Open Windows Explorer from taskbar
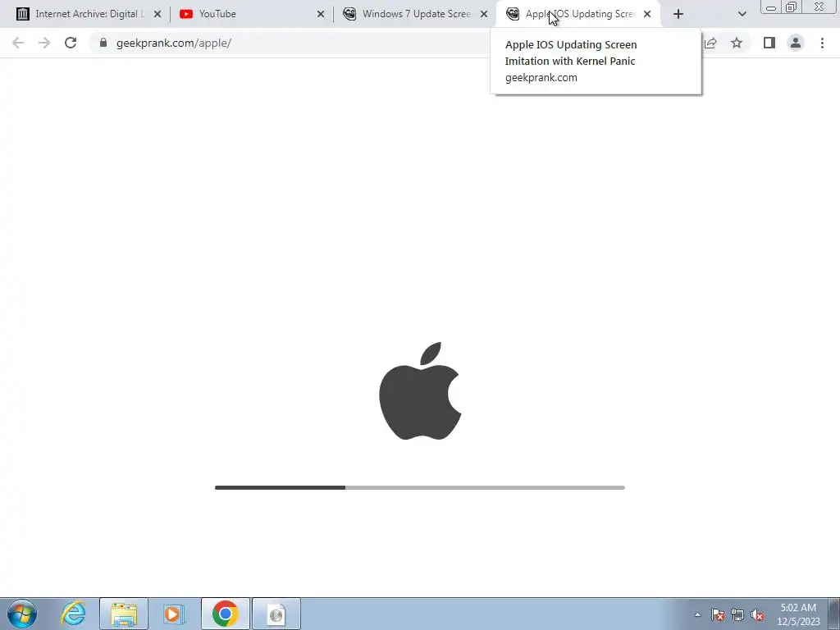 124,614
